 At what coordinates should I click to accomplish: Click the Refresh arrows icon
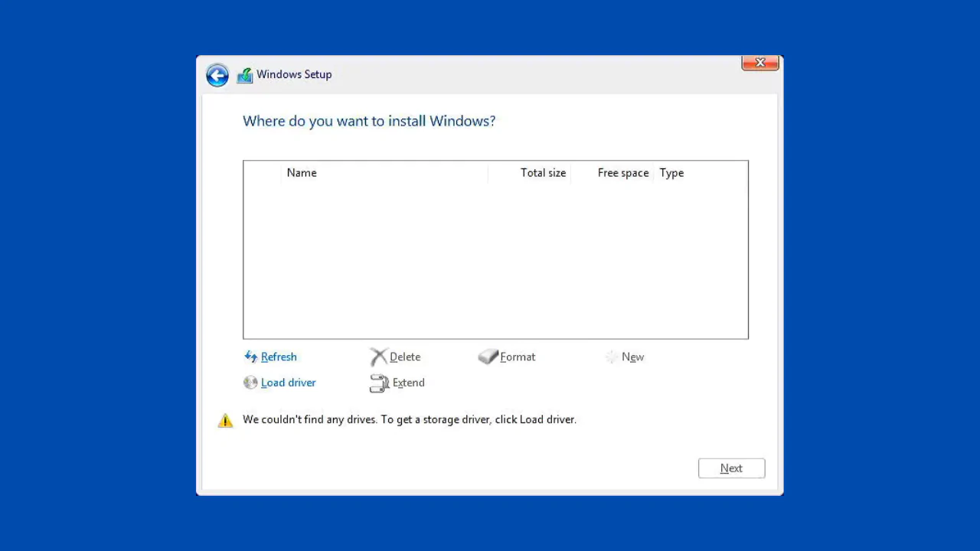click(250, 357)
